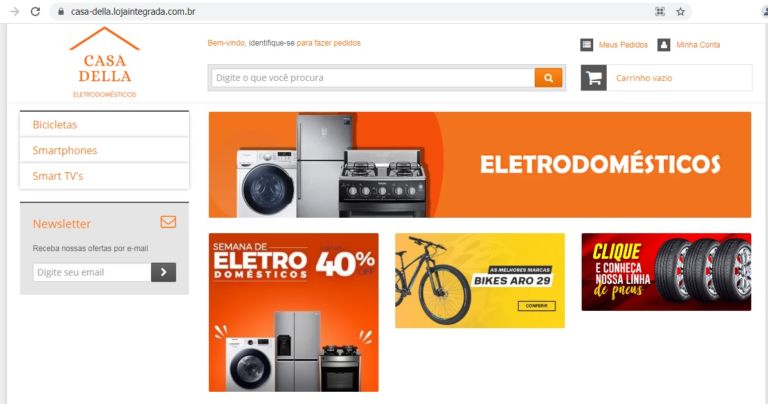Open the Minha Conta link
The height and width of the screenshot is (404, 768).
(x=698, y=45)
